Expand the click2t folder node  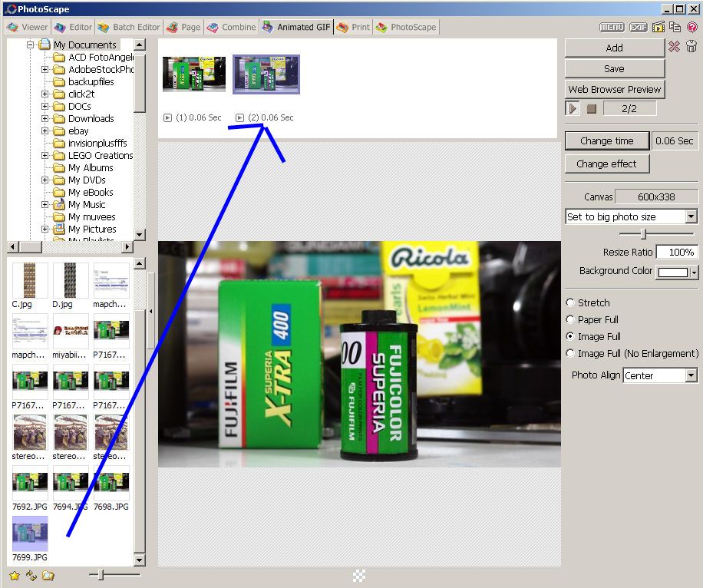[x=45, y=94]
